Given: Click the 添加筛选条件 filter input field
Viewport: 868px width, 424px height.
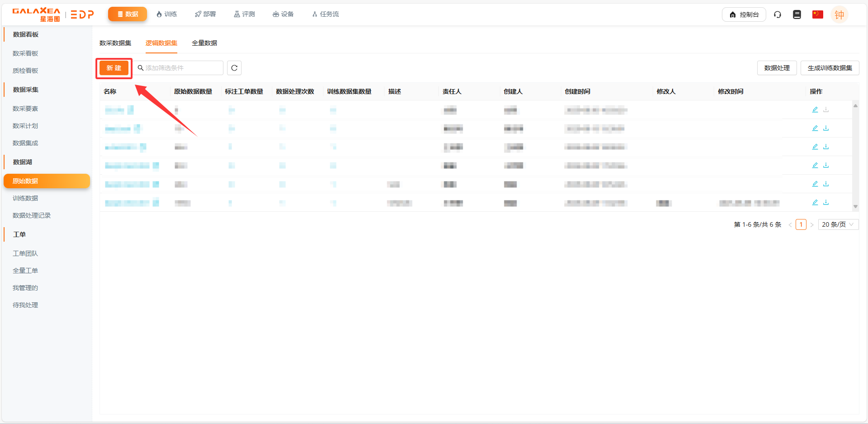Looking at the screenshot, I should coord(181,68).
